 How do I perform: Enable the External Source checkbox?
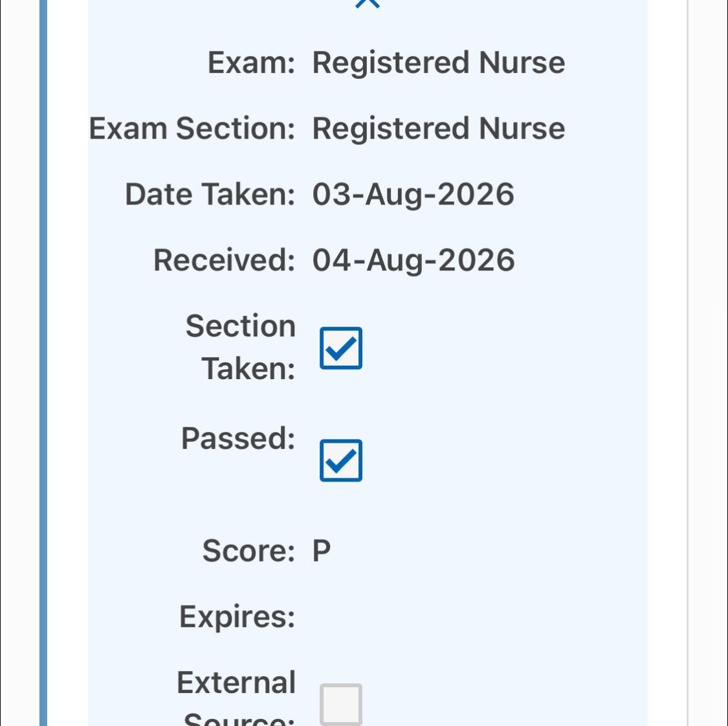pos(341,704)
